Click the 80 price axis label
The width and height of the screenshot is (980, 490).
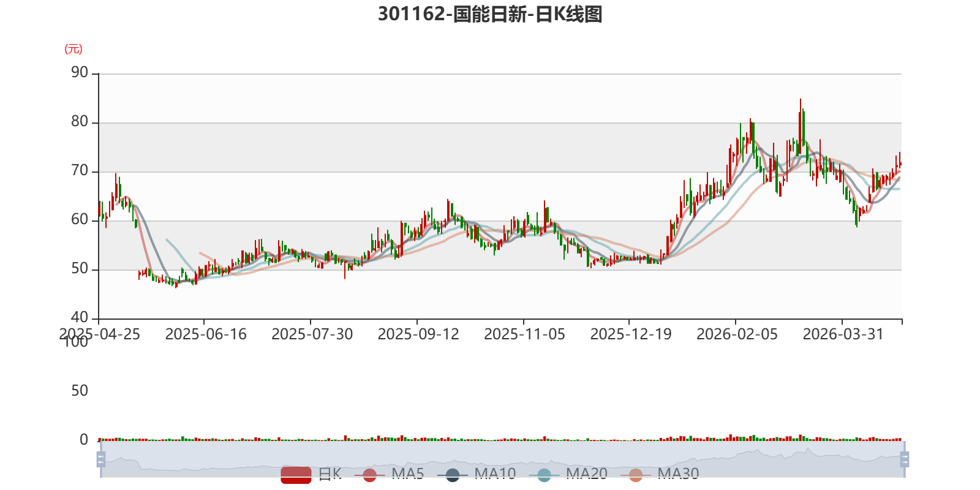[80, 122]
